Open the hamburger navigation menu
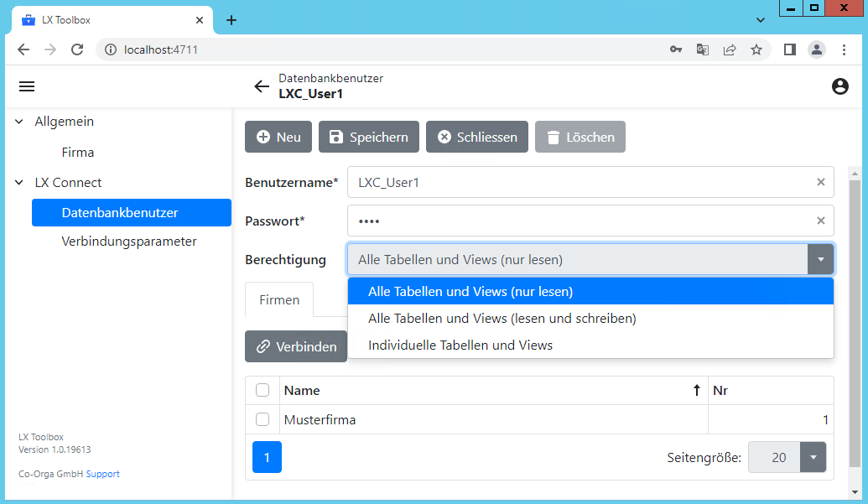868x504 pixels. click(27, 86)
